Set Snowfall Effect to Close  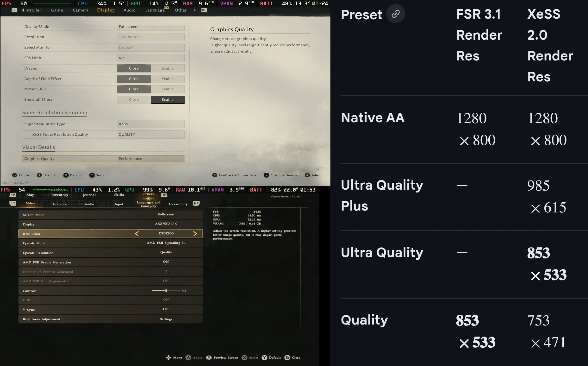tap(134, 100)
